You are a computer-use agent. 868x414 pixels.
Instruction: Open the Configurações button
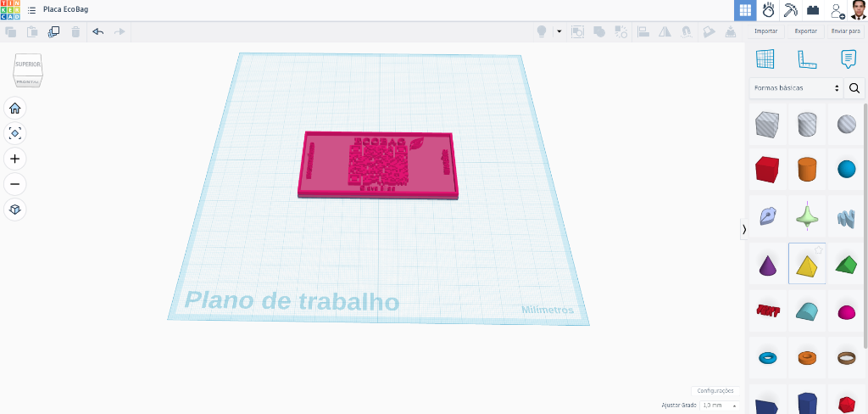coord(715,391)
